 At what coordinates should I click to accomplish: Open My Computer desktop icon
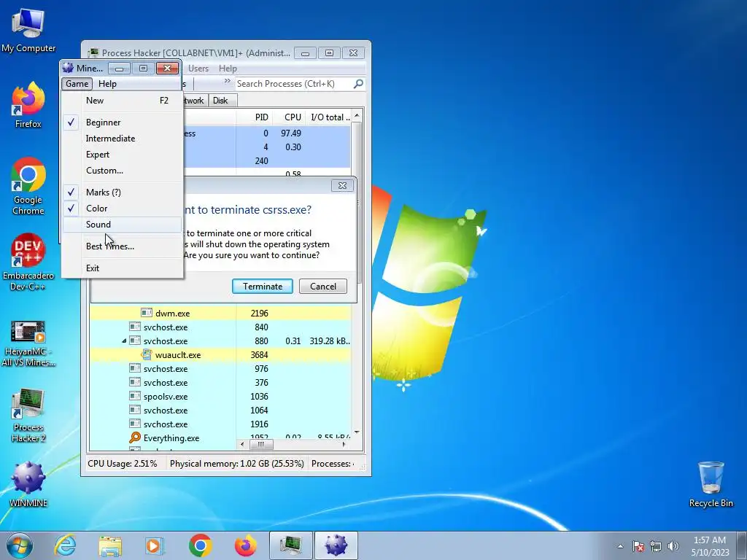pos(28,31)
